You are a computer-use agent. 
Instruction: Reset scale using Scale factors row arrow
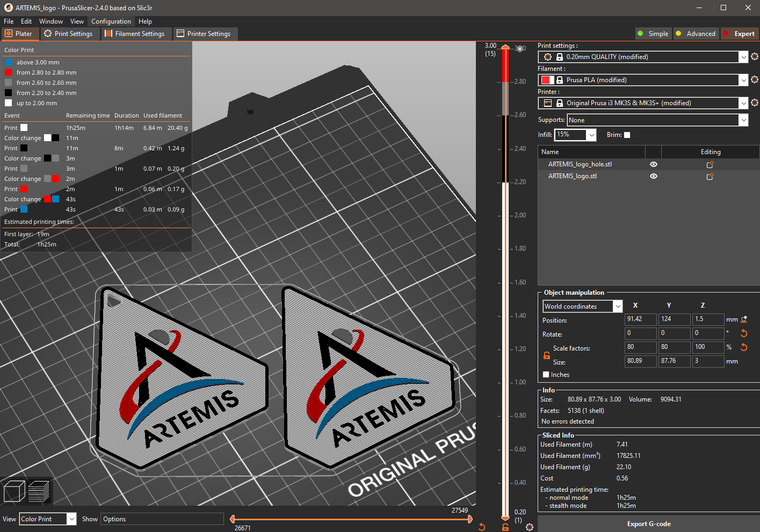coord(744,347)
